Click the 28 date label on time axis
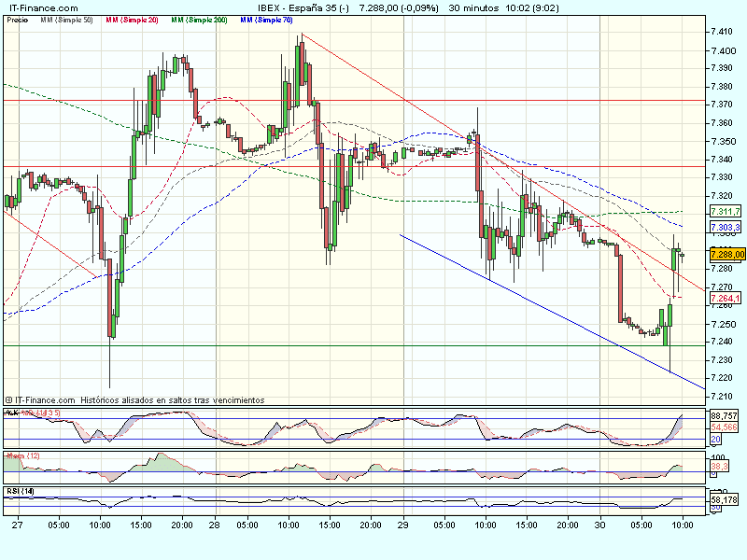This screenshot has width=747, height=560. [215, 525]
